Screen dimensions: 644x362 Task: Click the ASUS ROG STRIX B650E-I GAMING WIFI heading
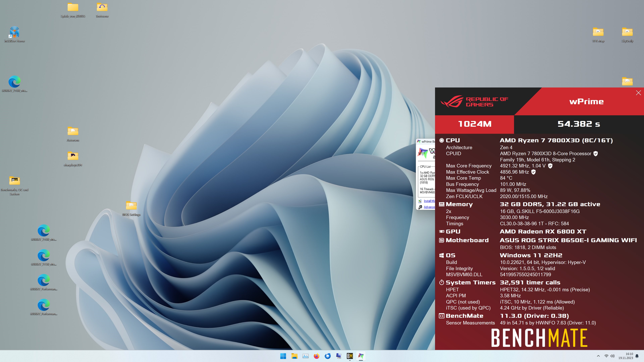(x=568, y=240)
